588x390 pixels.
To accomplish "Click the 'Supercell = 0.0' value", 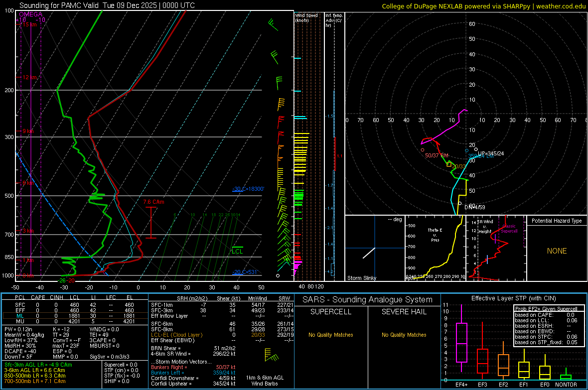I will [121, 365].
